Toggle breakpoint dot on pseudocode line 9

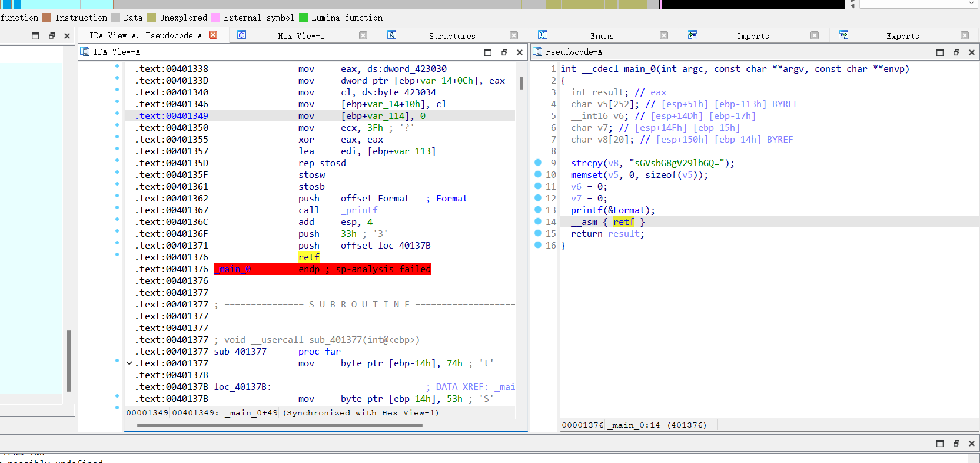pos(538,162)
